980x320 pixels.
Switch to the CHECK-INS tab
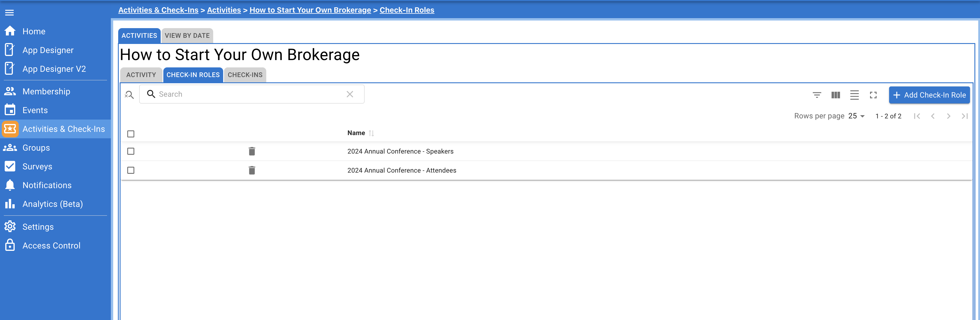245,75
